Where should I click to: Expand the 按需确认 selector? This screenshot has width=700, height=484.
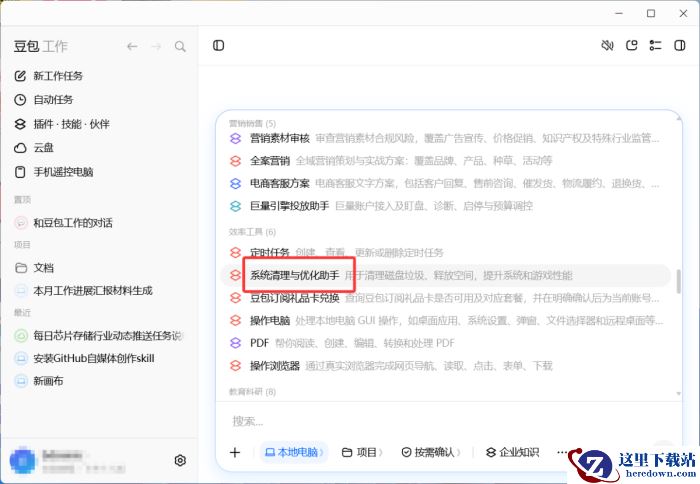[x=431, y=452]
